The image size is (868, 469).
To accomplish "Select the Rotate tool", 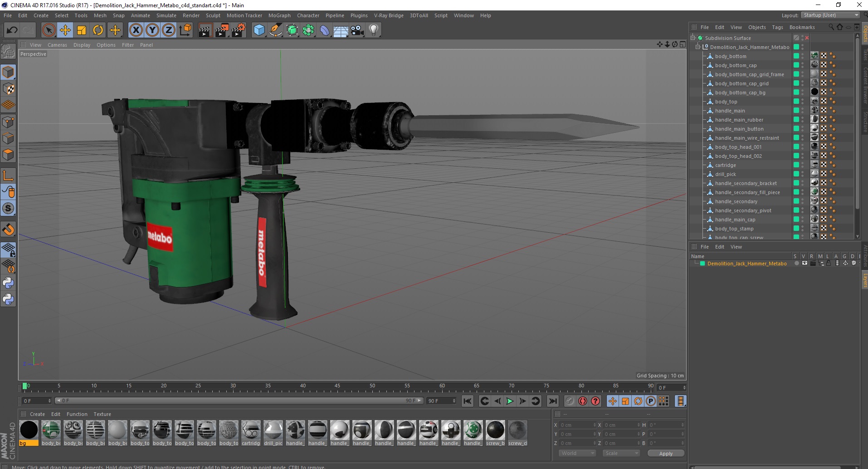I will pos(98,30).
